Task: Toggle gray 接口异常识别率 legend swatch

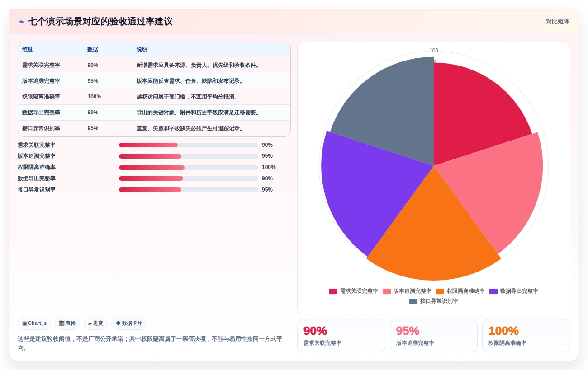Action: (413, 301)
